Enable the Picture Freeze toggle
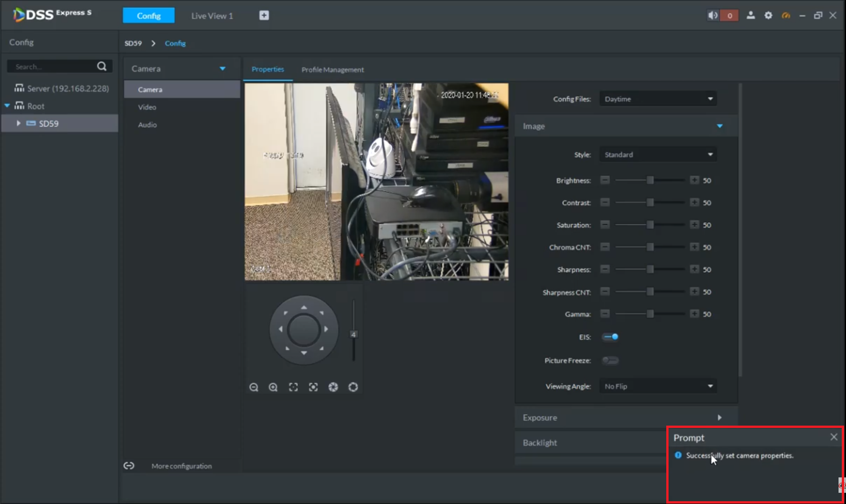This screenshot has height=504, width=846. [610, 360]
